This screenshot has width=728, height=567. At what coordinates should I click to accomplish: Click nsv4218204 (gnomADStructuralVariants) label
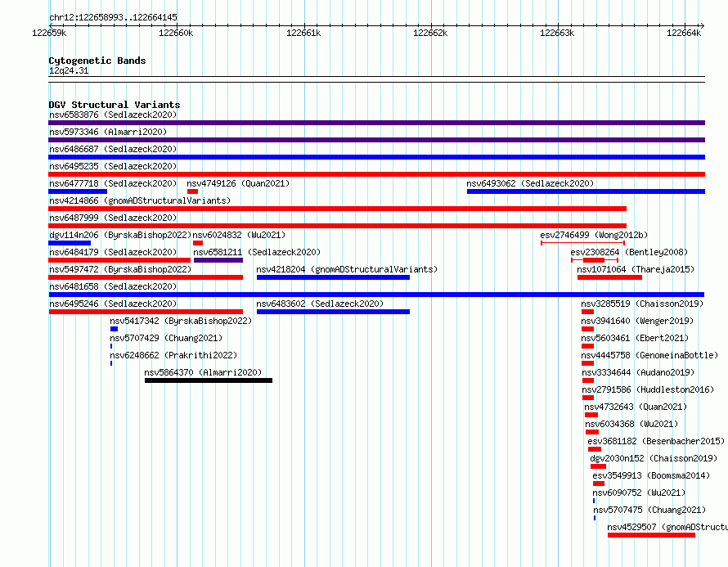pyautogui.click(x=347, y=269)
